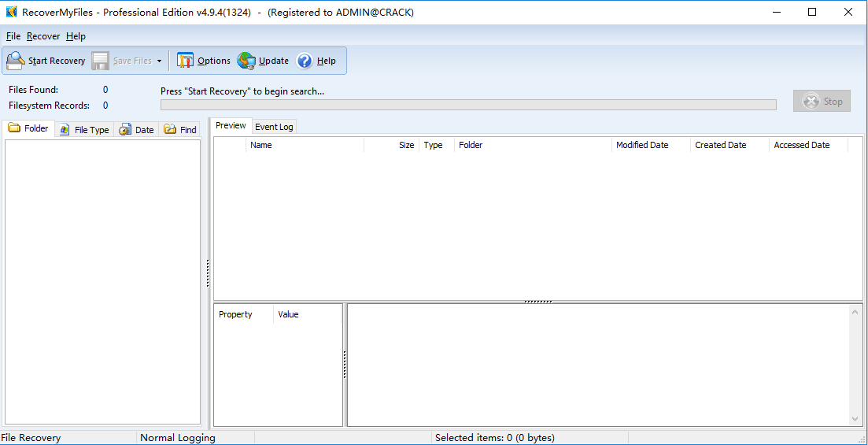Sort by Created Date column header

pos(729,145)
